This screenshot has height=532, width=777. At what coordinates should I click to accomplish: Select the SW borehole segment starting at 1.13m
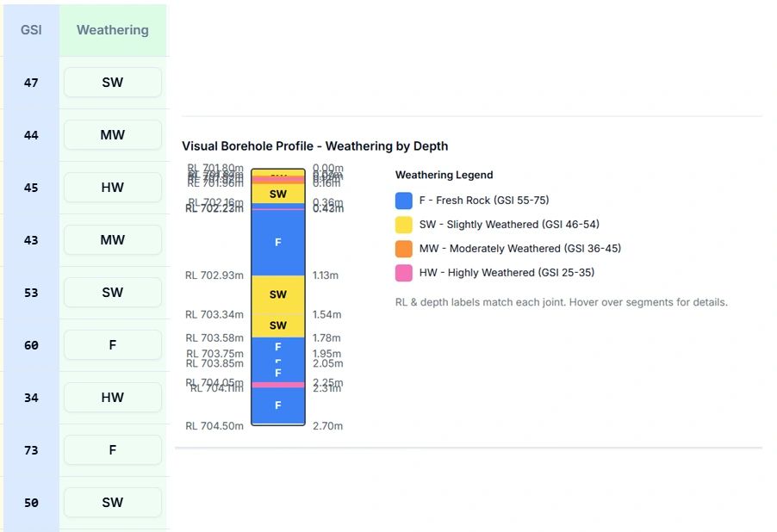coord(278,294)
